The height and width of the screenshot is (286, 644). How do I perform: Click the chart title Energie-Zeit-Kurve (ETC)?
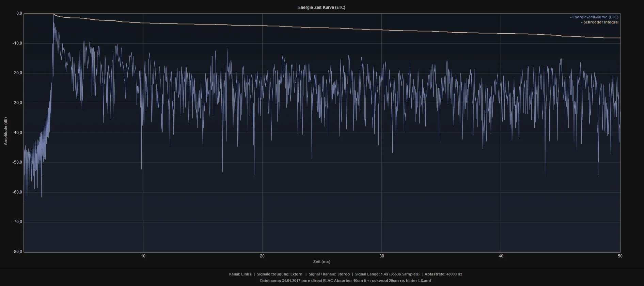(x=321, y=7)
